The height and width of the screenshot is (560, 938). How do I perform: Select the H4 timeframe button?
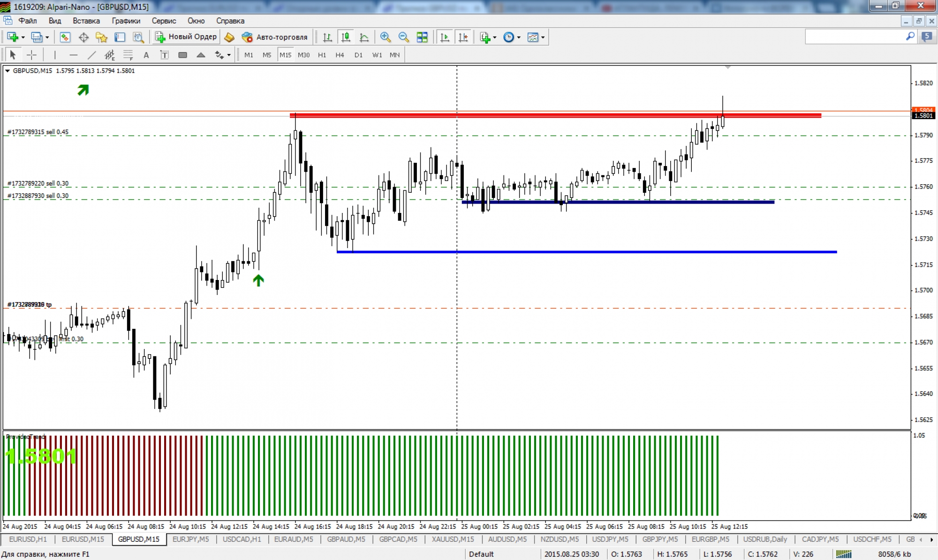click(340, 55)
